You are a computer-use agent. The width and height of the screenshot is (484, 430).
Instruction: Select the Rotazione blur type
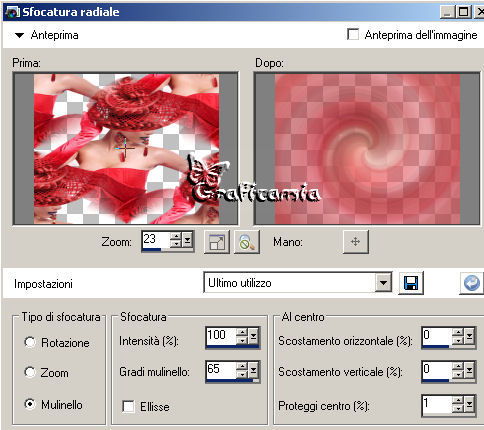(x=30, y=342)
